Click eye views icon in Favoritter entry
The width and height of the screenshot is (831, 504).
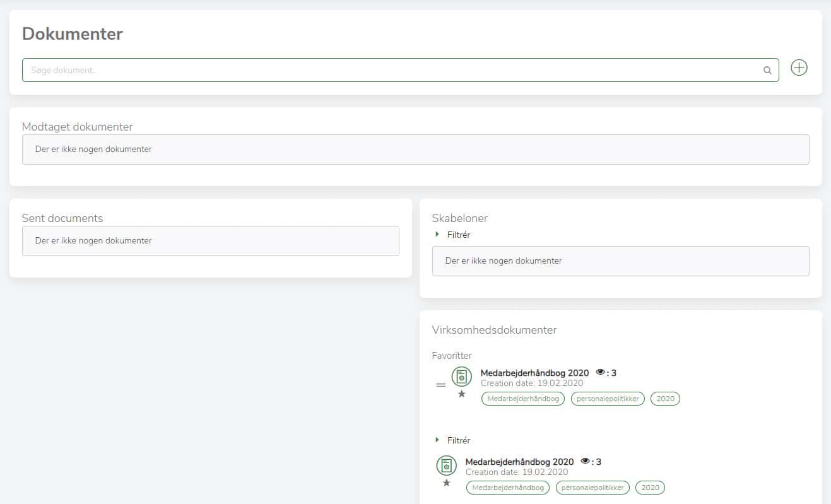[600, 372]
